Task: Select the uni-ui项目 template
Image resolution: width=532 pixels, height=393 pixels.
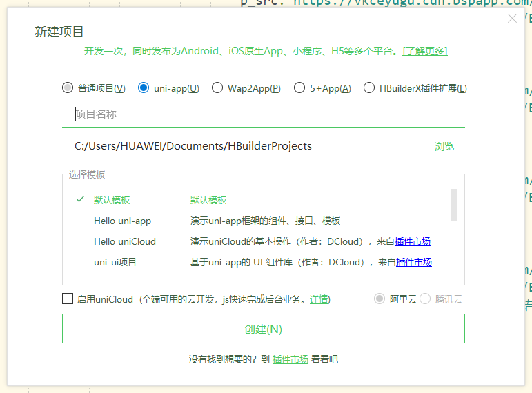Action: pos(115,262)
